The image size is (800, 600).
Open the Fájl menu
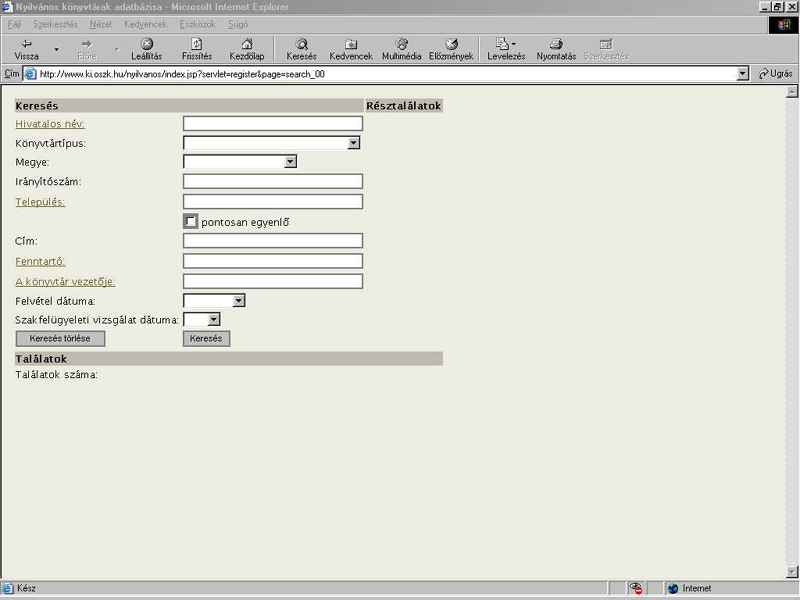click(x=14, y=24)
